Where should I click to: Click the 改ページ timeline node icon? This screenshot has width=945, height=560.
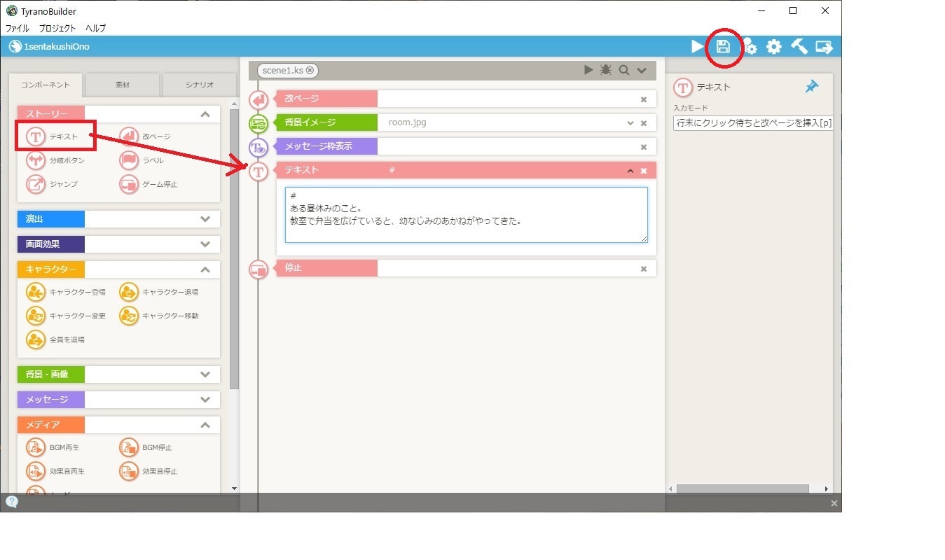coord(259,100)
